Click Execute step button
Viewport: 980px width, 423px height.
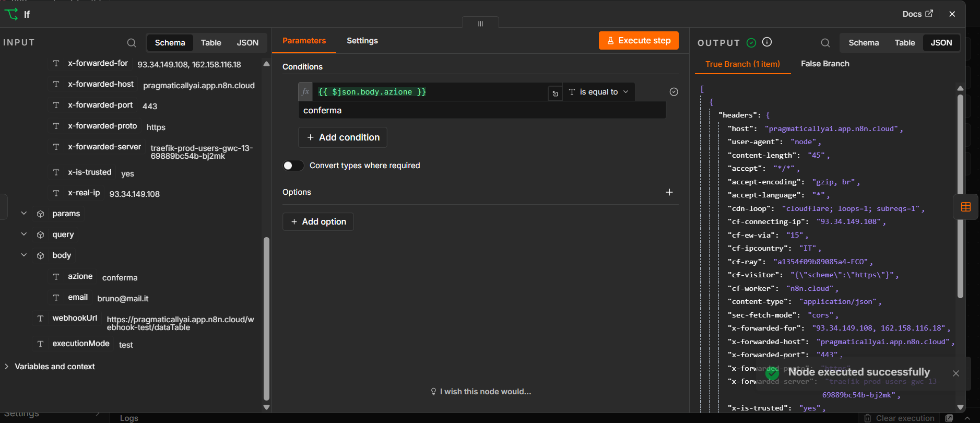click(639, 41)
